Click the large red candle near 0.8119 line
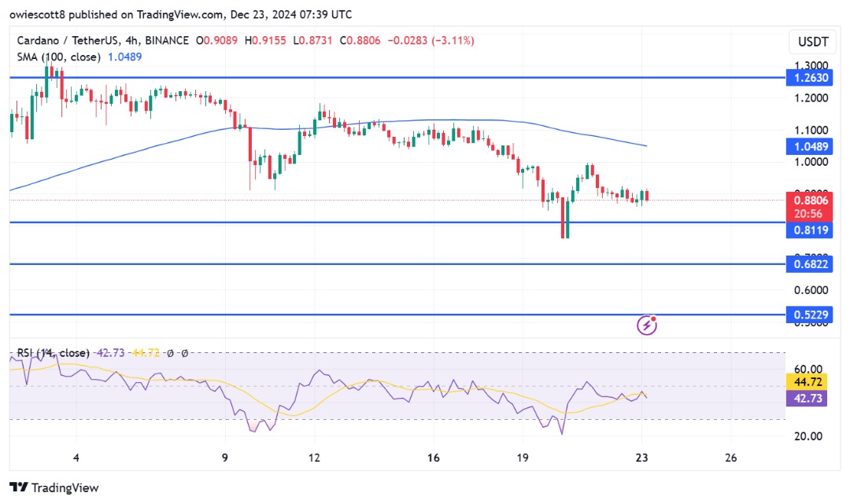Image resolution: width=850 pixels, height=504 pixels. 564,219
